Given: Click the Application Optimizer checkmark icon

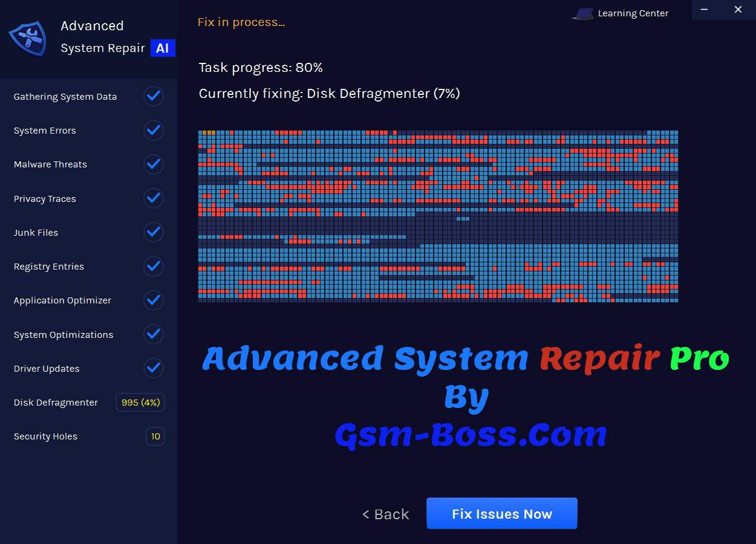Looking at the screenshot, I should pyautogui.click(x=154, y=300).
